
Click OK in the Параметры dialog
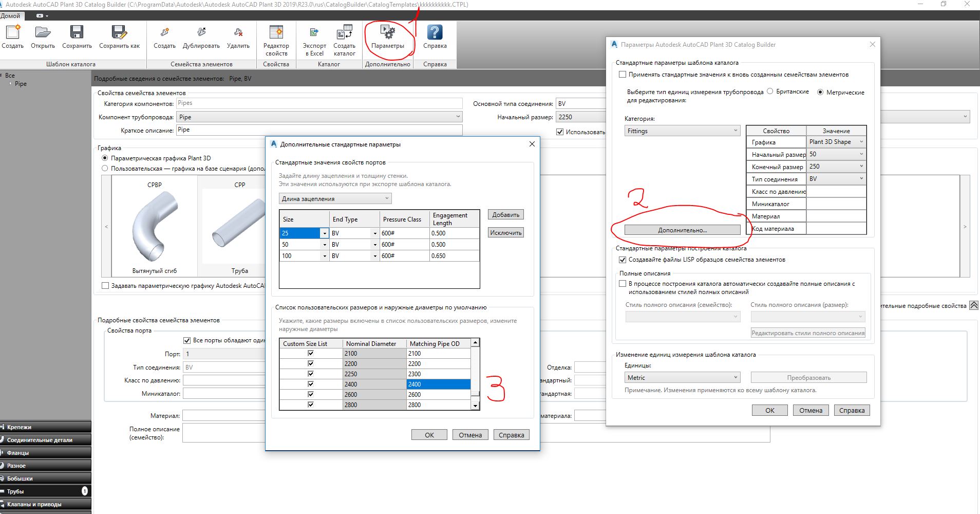pos(769,410)
